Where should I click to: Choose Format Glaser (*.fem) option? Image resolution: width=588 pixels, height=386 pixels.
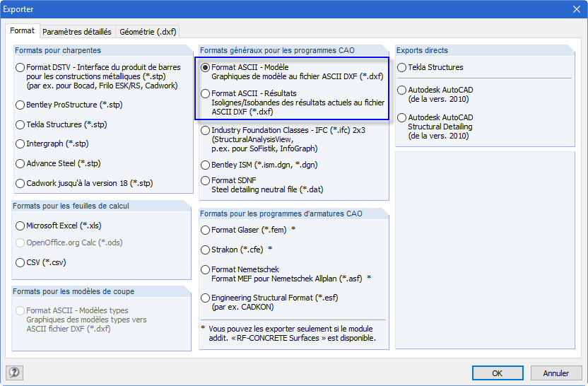pyautogui.click(x=205, y=230)
